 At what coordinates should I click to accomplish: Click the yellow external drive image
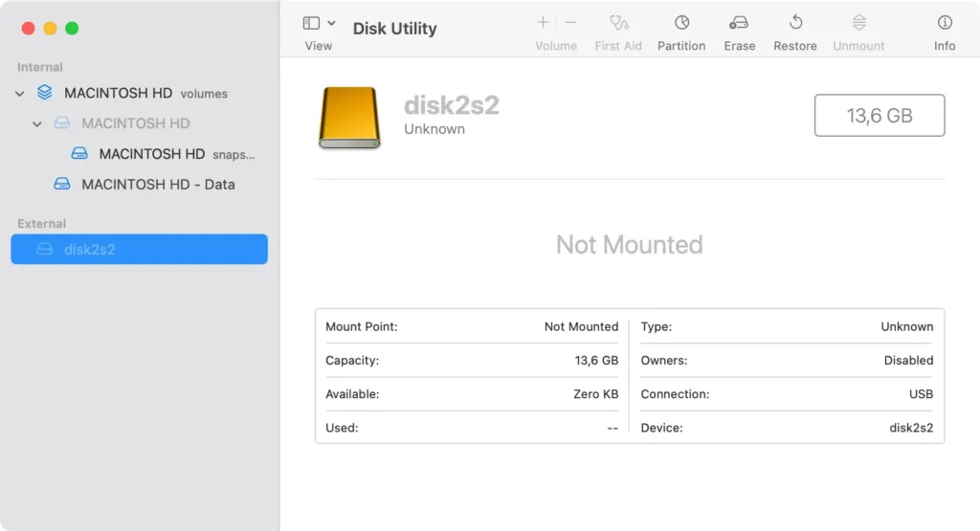click(x=349, y=118)
